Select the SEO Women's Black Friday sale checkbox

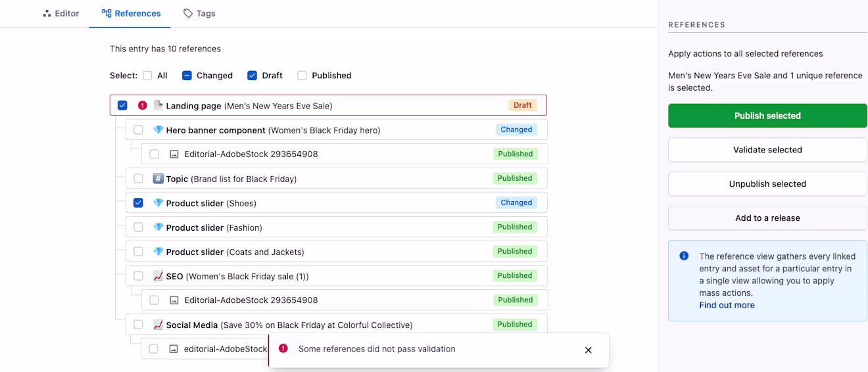(x=138, y=276)
